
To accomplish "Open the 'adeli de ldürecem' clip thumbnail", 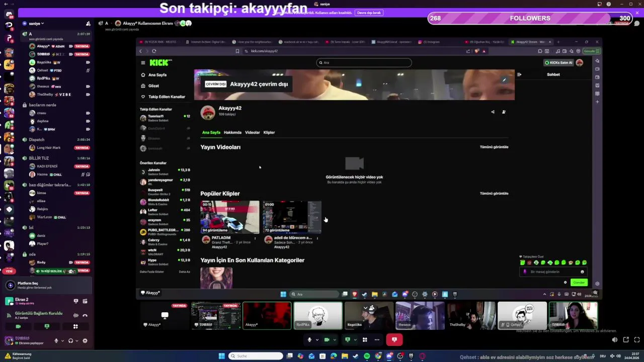I will pos(292,217).
